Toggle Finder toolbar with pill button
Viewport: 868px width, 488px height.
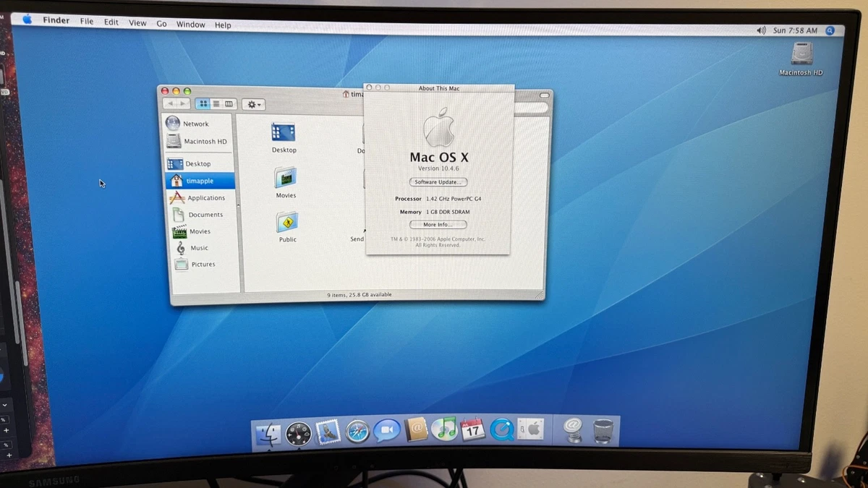[545, 95]
